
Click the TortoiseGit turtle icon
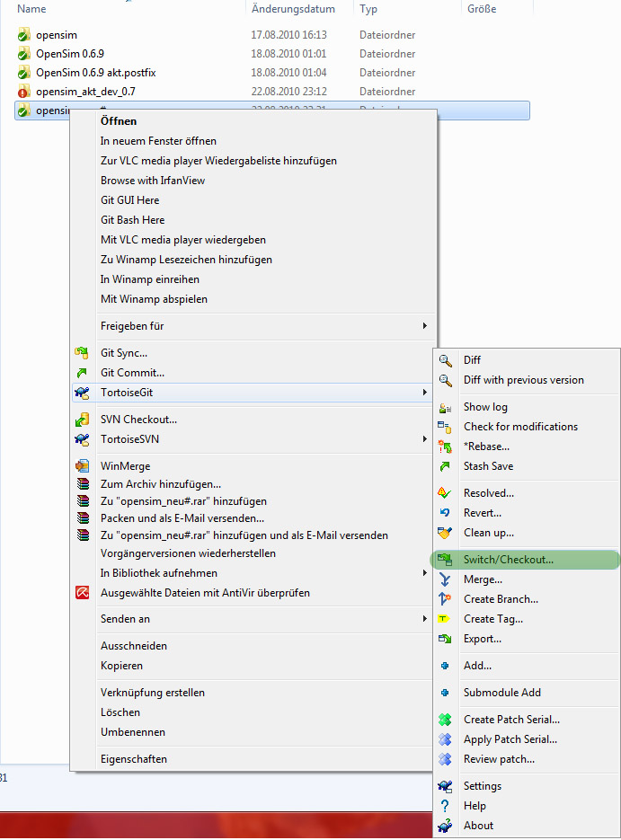pos(82,393)
